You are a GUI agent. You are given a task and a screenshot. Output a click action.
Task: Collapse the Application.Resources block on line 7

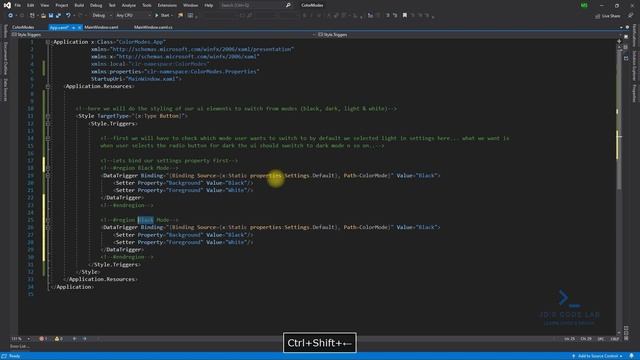point(48,87)
